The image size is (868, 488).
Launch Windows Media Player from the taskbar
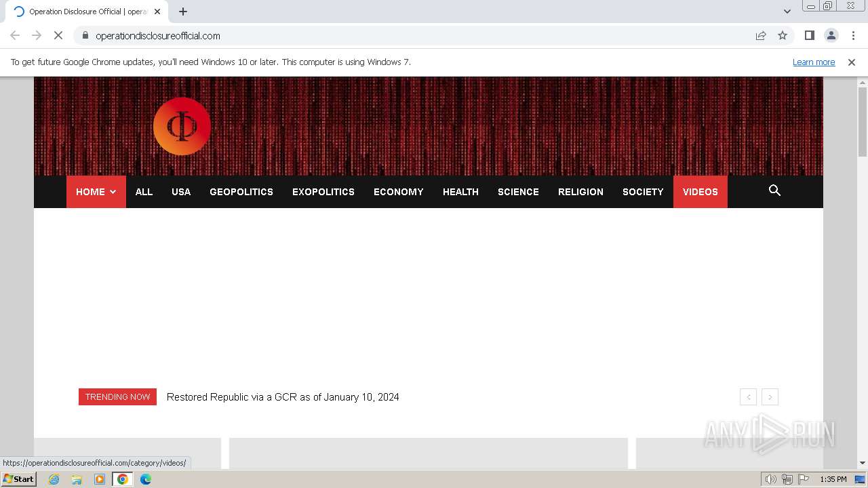[x=100, y=479]
